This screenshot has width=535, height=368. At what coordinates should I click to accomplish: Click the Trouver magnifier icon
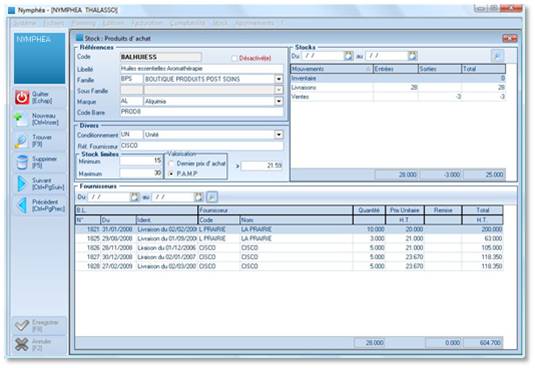21,141
